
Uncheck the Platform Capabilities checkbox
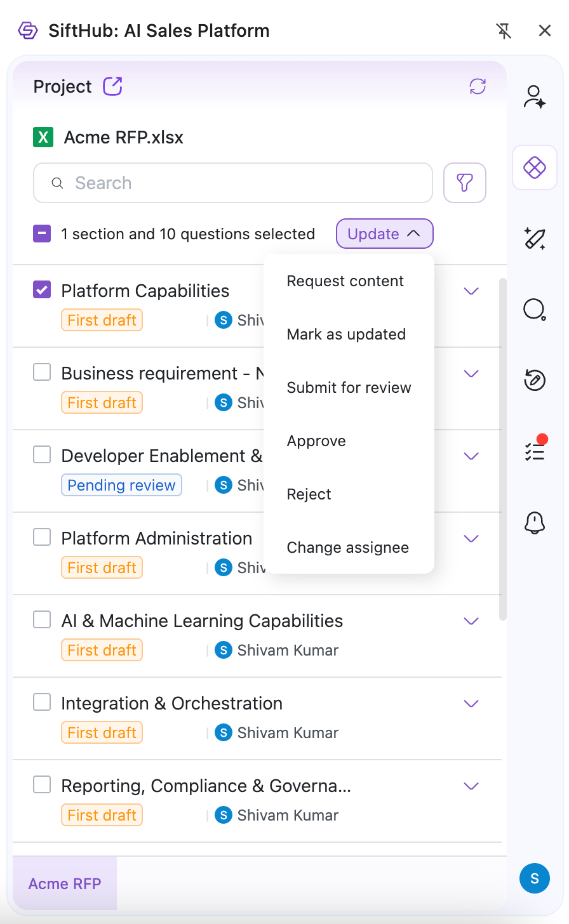click(x=42, y=290)
